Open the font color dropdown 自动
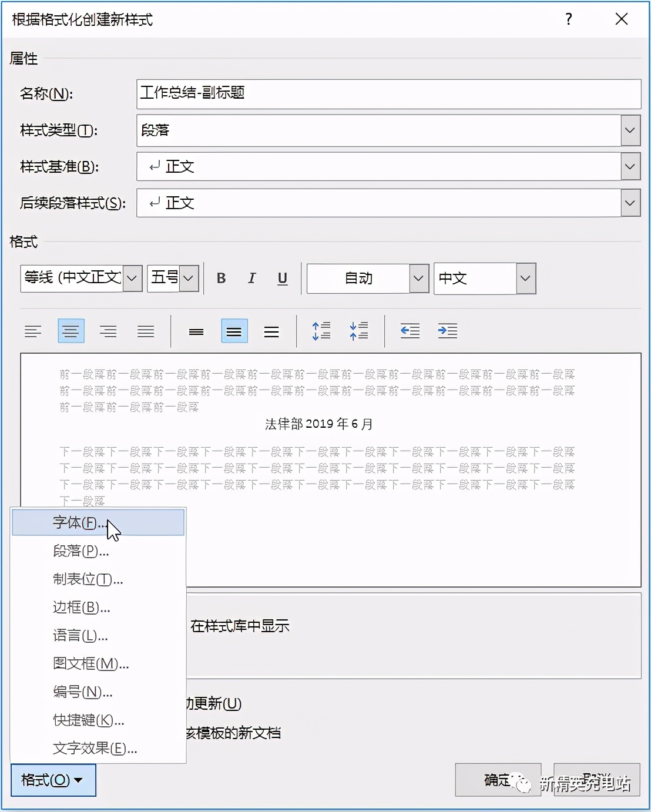651x812 pixels. pos(419,278)
